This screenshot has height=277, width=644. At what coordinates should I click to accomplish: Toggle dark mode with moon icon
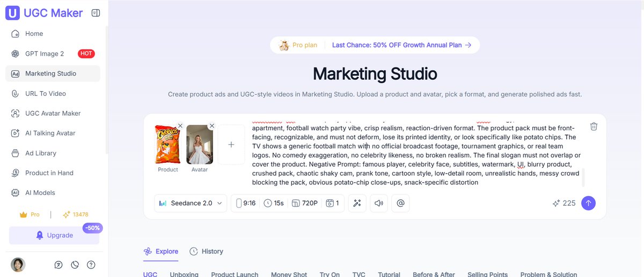(x=75, y=265)
